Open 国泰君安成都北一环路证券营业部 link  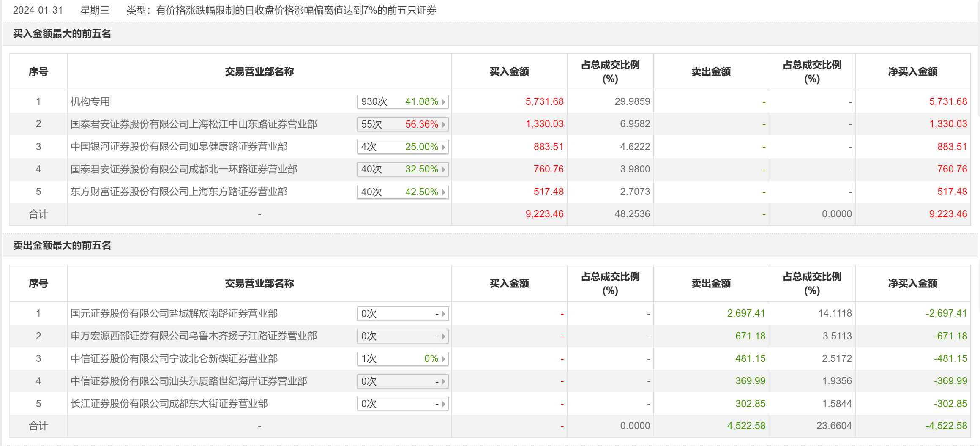[x=184, y=170]
